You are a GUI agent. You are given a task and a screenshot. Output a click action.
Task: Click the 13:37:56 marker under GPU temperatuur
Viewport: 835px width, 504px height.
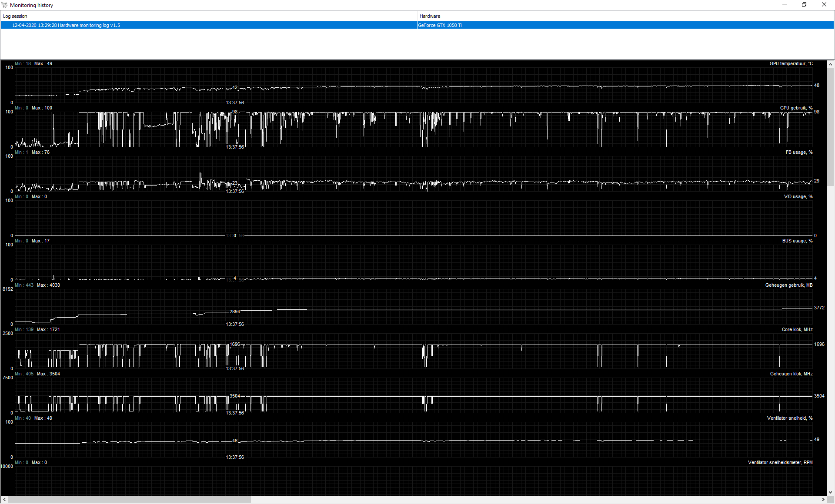point(235,103)
